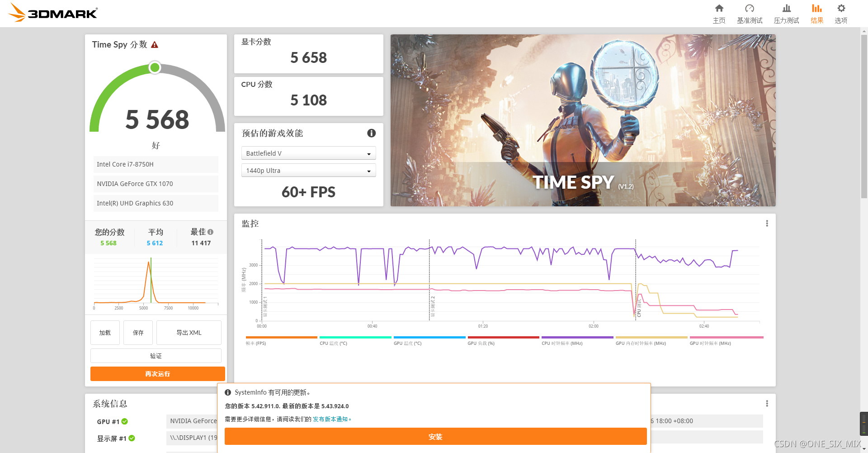Click the score distribution chart

coord(156,283)
